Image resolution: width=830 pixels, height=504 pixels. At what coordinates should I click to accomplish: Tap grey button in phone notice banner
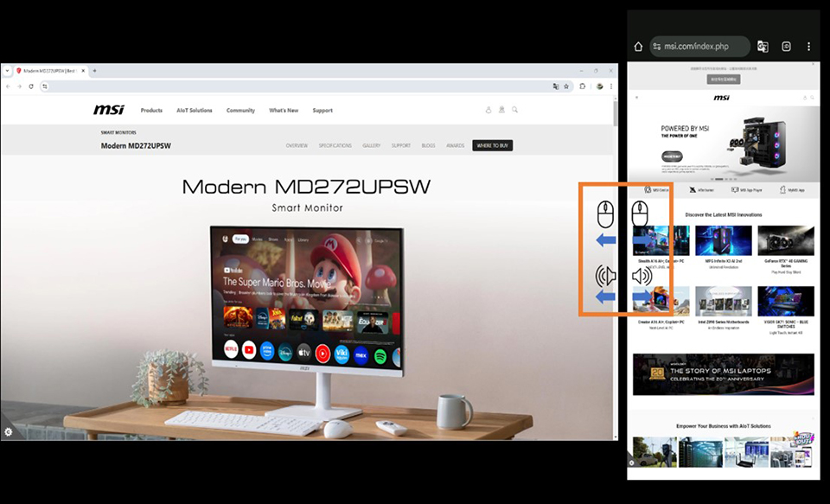[724, 79]
